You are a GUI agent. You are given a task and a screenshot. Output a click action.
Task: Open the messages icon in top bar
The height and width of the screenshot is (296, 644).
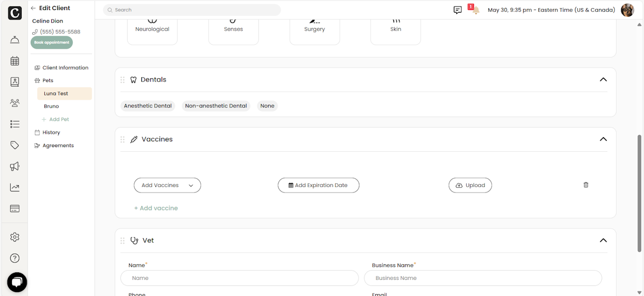click(x=457, y=10)
